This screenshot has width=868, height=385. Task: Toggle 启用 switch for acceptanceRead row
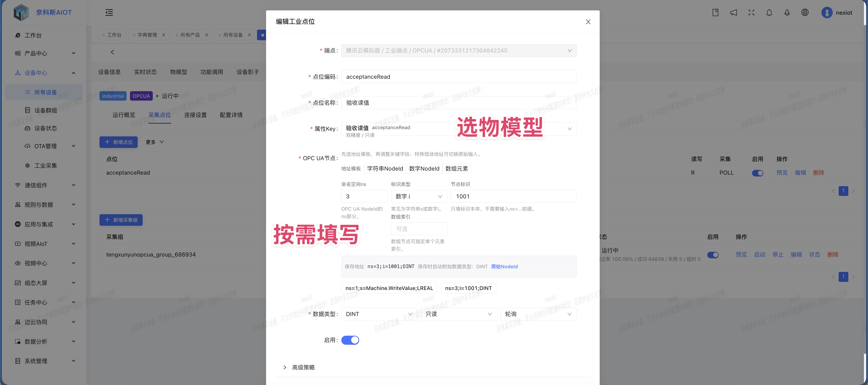[757, 173]
